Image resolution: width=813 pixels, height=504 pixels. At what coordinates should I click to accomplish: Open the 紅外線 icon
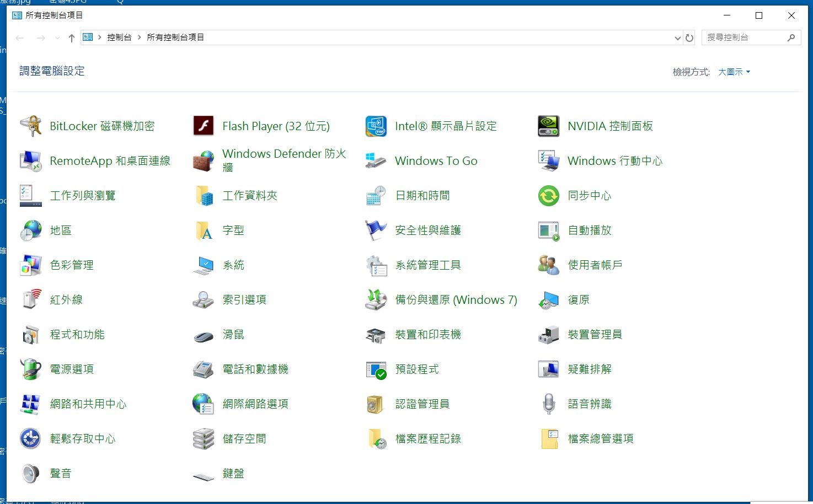point(30,299)
